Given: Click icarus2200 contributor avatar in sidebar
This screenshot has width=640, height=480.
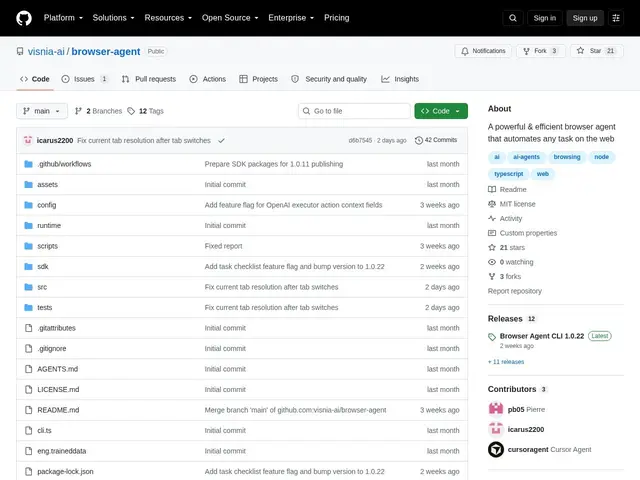Looking at the screenshot, I should pos(496,429).
